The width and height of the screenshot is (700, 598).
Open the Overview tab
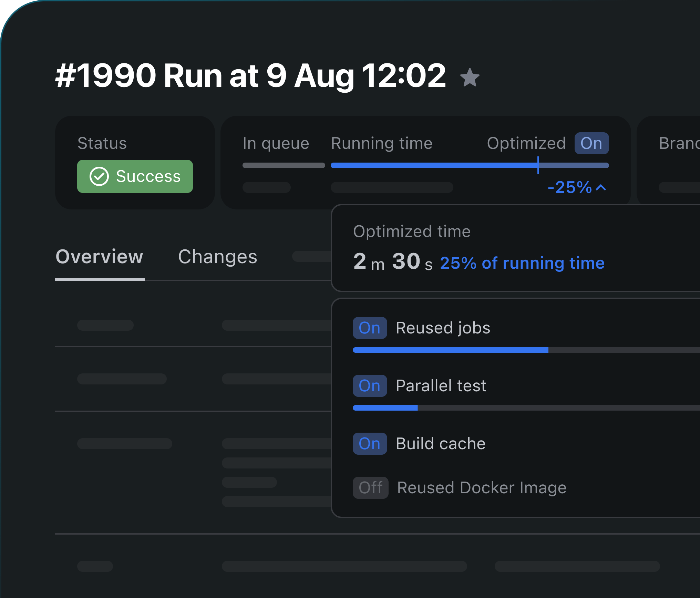pyautogui.click(x=100, y=257)
